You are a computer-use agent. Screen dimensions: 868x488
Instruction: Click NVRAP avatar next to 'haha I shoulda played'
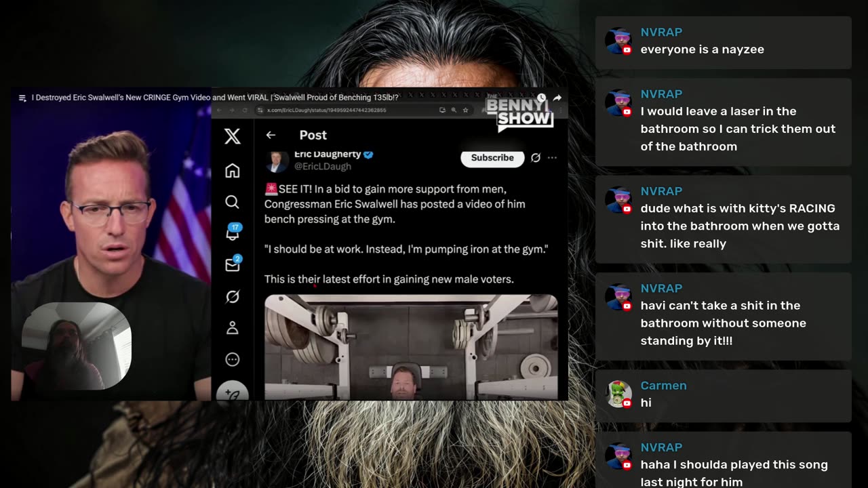(618, 456)
